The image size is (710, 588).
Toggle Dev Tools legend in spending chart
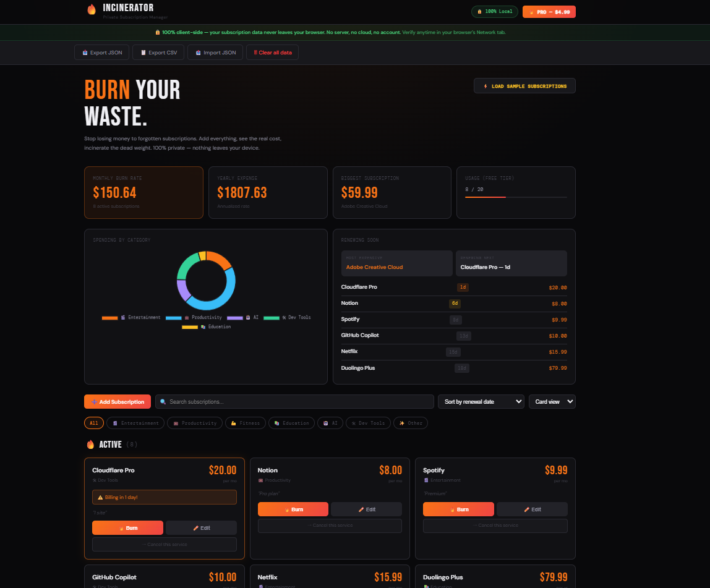(287, 318)
